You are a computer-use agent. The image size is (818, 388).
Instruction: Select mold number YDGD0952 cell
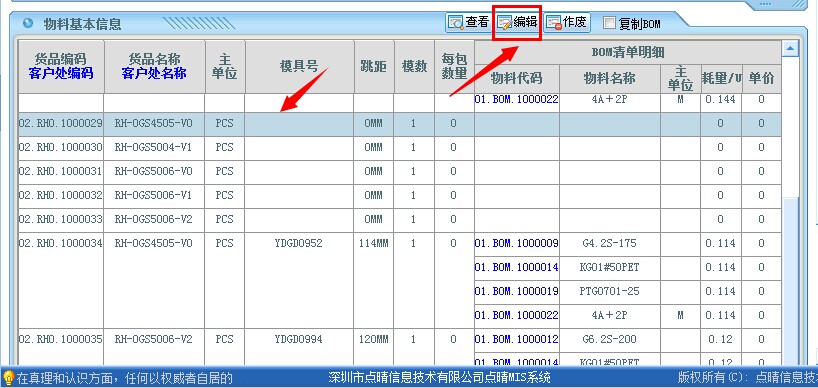tap(299, 244)
